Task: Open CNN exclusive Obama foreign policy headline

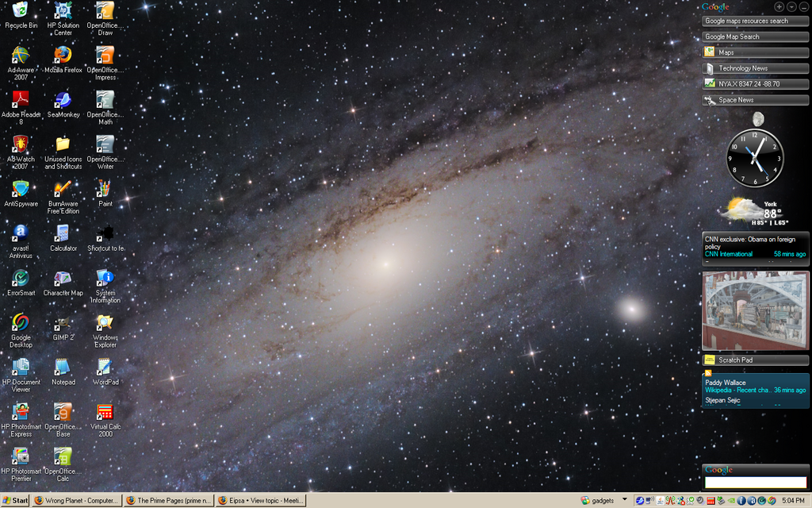Action: pyautogui.click(x=750, y=243)
